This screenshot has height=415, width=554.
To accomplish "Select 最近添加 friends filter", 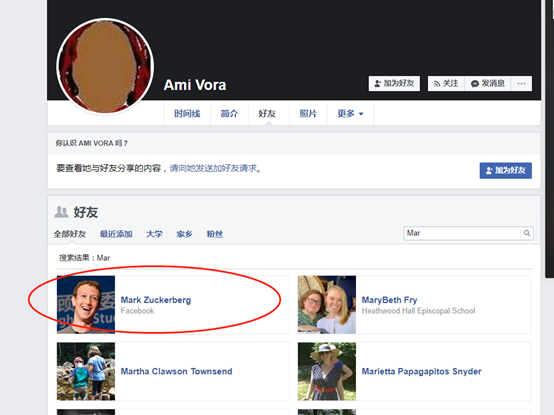I will pyautogui.click(x=116, y=234).
